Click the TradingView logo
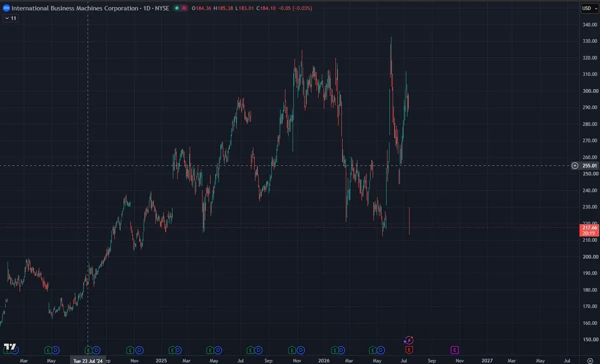Viewport: 600px width, 364px height. [x=9, y=347]
